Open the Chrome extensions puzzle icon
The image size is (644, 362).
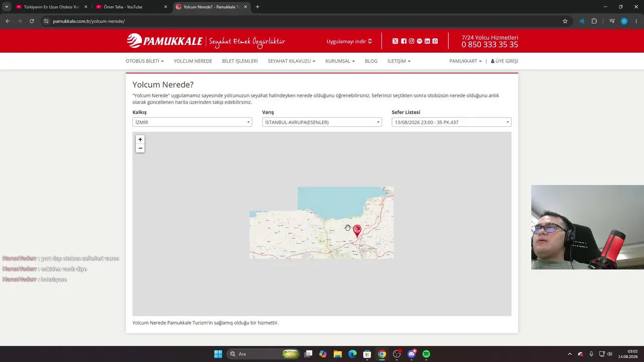[x=594, y=21]
